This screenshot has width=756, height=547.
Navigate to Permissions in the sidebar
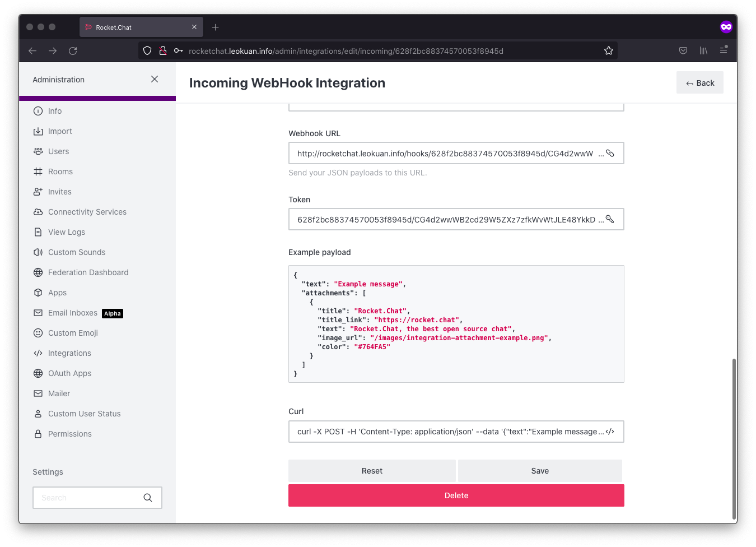click(69, 434)
